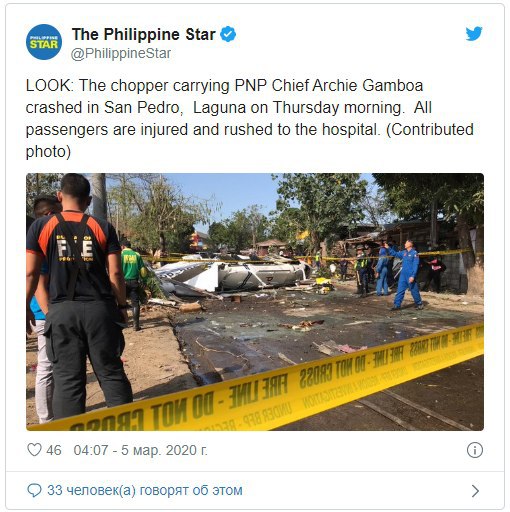Image resolution: width=510 pixels, height=512 pixels.
Task: Click the blue verified badge
Action: pyautogui.click(x=228, y=34)
